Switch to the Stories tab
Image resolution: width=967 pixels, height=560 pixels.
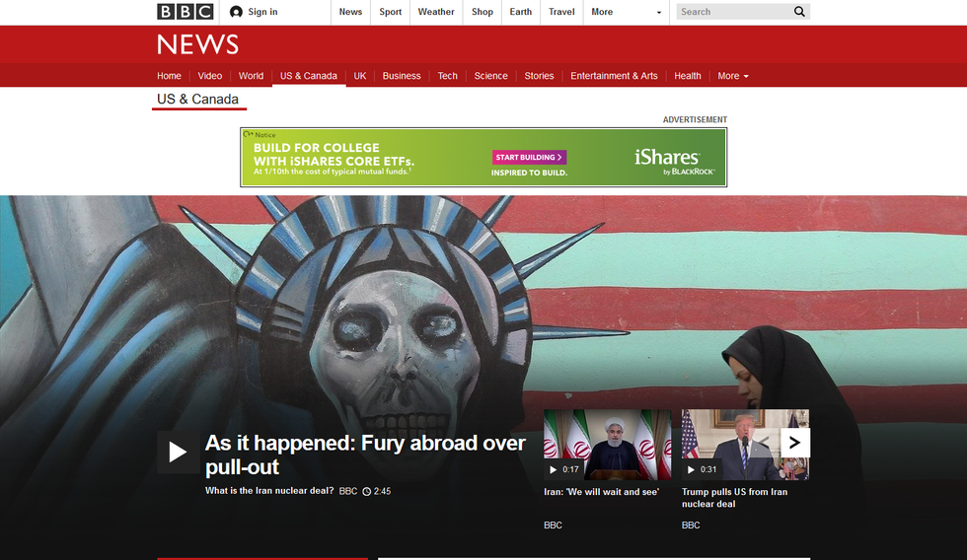[x=539, y=76]
